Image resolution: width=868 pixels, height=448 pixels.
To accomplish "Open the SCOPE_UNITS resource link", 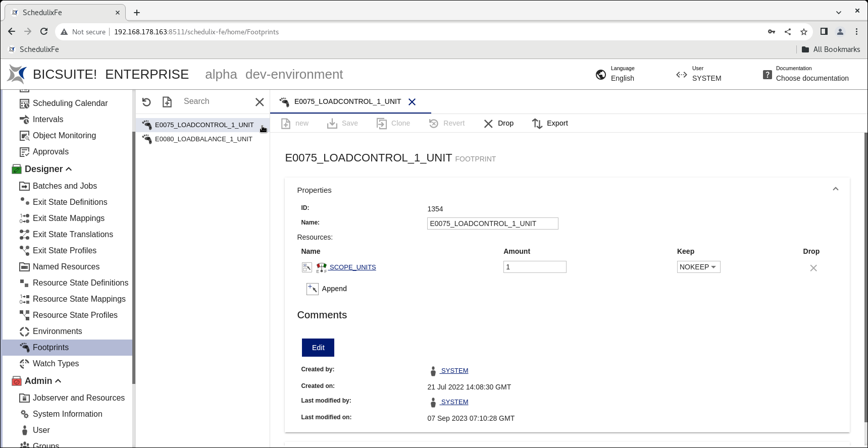I will coord(352,267).
